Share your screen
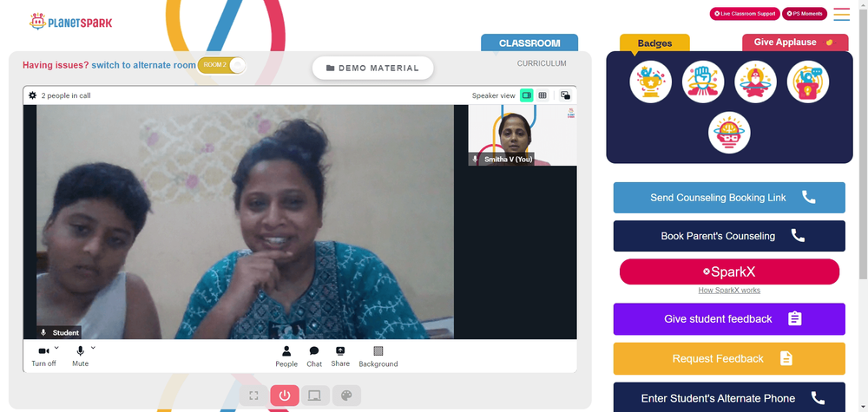 coord(340,356)
